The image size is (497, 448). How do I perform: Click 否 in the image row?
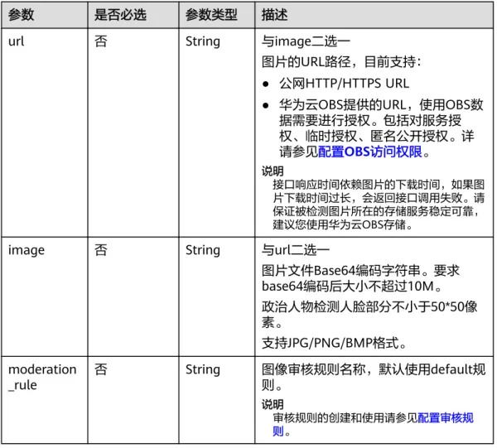pos(101,250)
